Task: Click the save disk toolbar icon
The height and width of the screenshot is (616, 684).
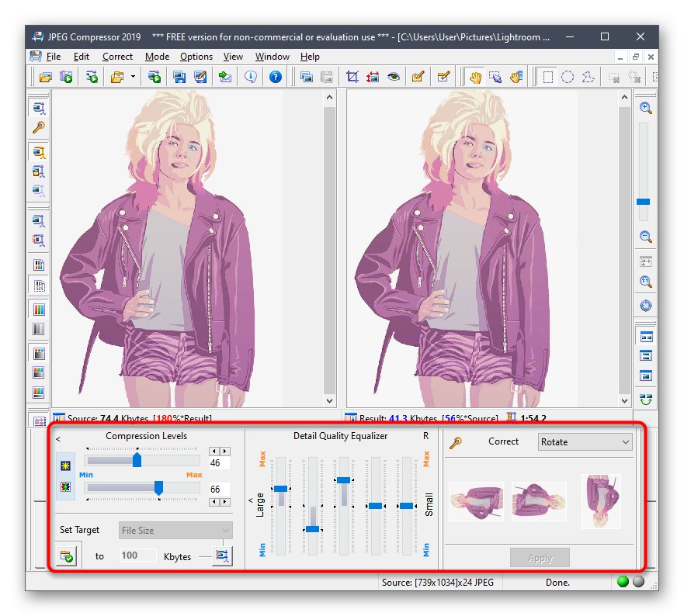Action: [179, 77]
